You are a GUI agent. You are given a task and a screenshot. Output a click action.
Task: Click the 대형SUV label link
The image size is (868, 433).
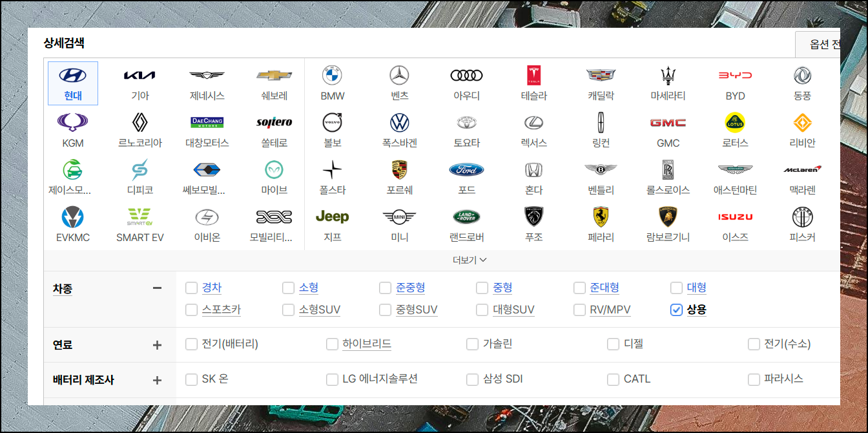click(x=513, y=310)
